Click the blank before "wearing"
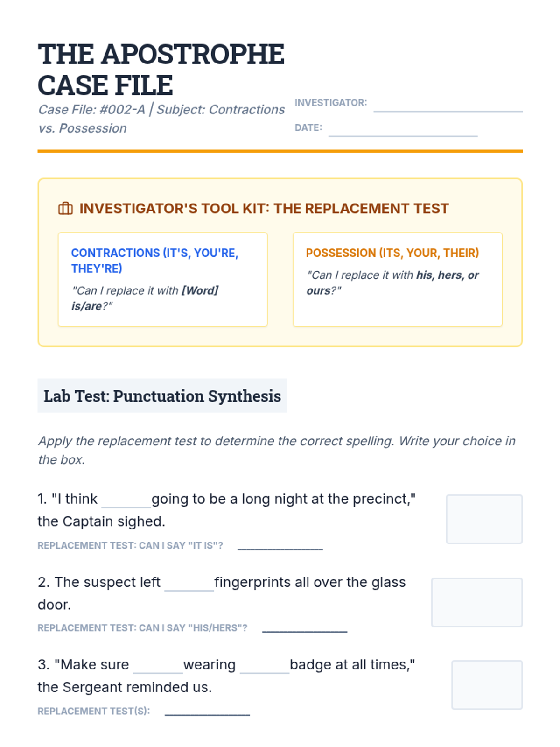Screen dimensions: 560x747 click(x=158, y=666)
